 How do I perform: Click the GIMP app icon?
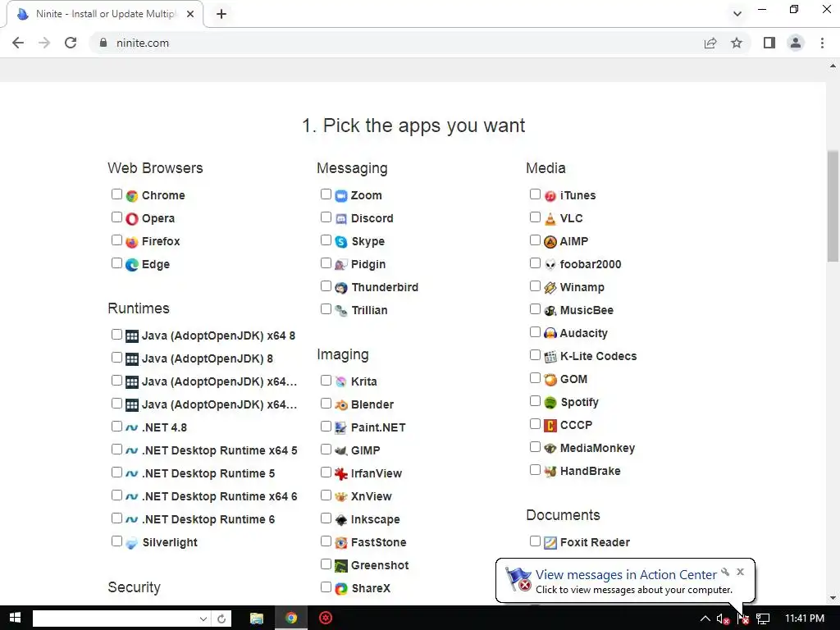(x=341, y=450)
